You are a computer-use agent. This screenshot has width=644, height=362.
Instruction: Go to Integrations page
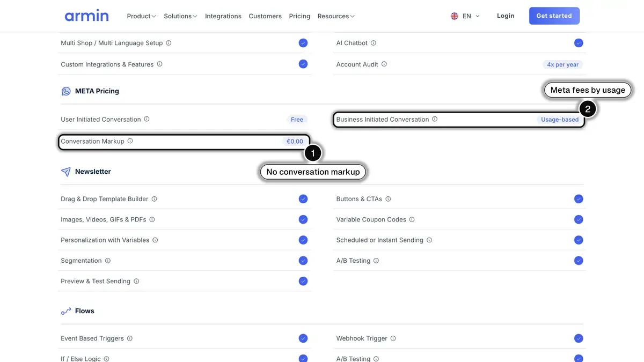[223, 16]
